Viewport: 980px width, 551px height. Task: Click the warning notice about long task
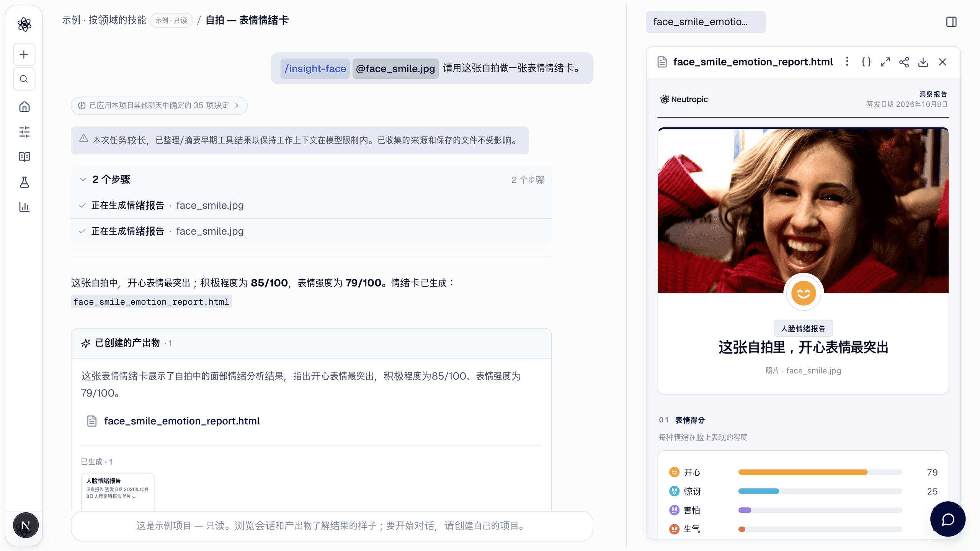[x=300, y=140]
